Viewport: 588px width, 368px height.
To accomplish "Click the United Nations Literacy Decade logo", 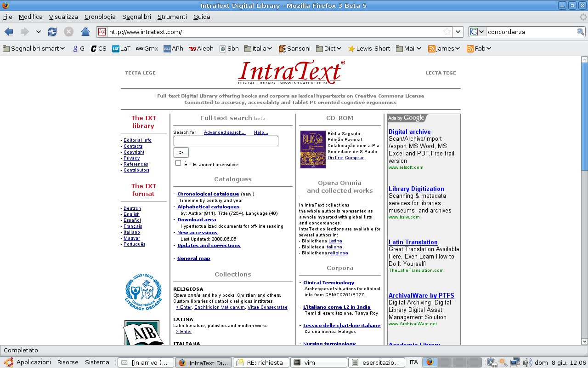I will (143, 292).
